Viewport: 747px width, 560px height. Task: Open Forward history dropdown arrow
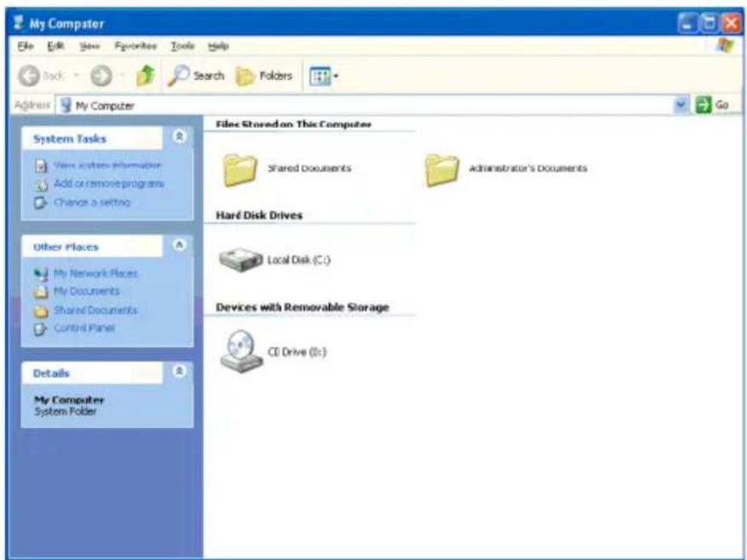[122, 75]
